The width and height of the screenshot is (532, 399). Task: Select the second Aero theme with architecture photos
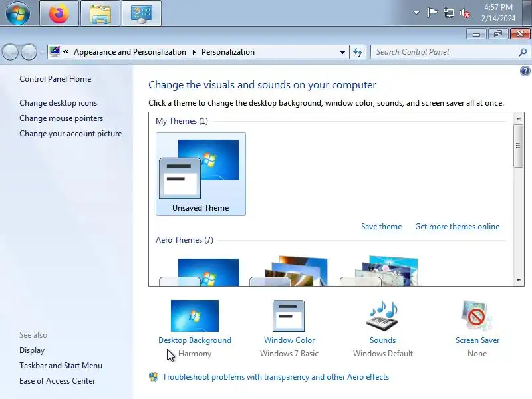[289, 271]
